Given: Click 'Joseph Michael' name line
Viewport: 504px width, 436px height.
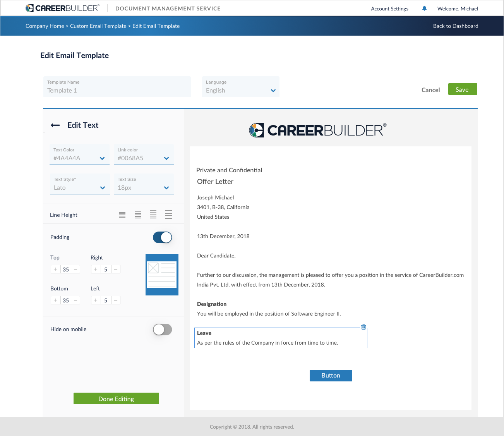Looking at the screenshot, I should tap(216, 197).
